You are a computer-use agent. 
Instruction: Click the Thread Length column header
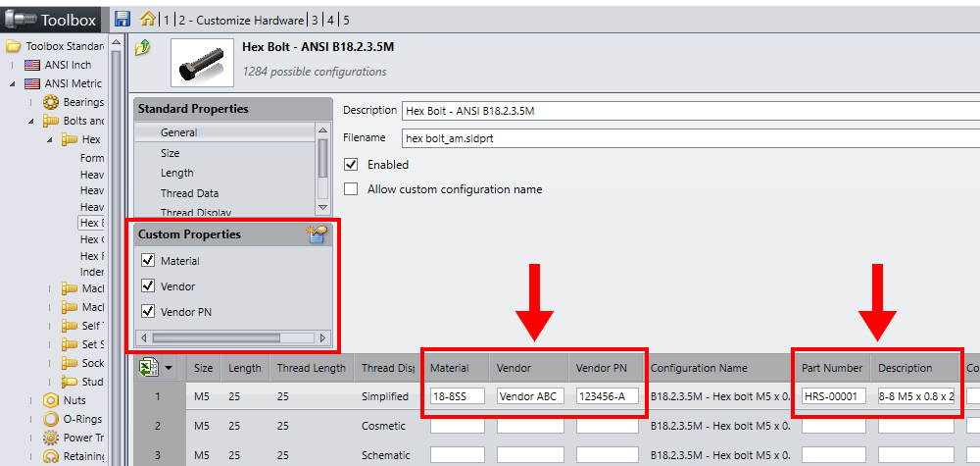point(312,368)
